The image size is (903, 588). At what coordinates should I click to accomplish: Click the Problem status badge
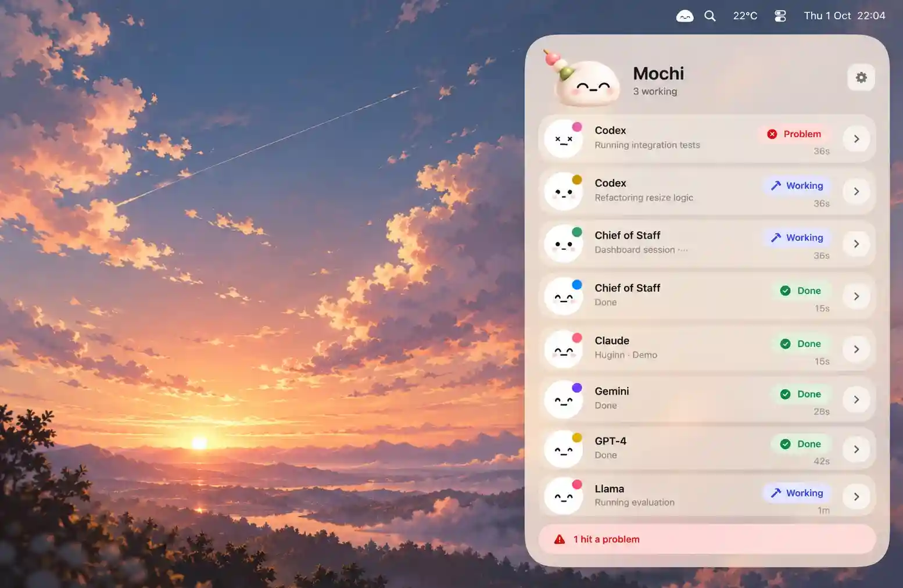[794, 134]
